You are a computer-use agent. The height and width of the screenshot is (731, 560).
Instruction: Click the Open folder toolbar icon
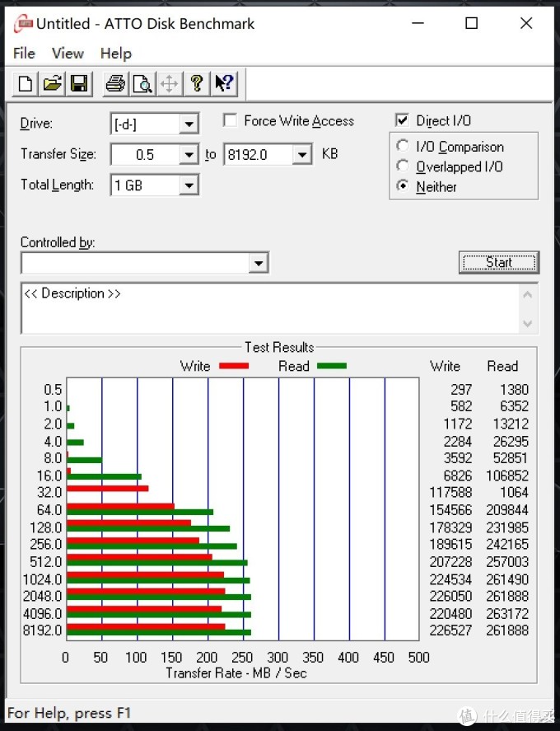[x=52, y=84]
